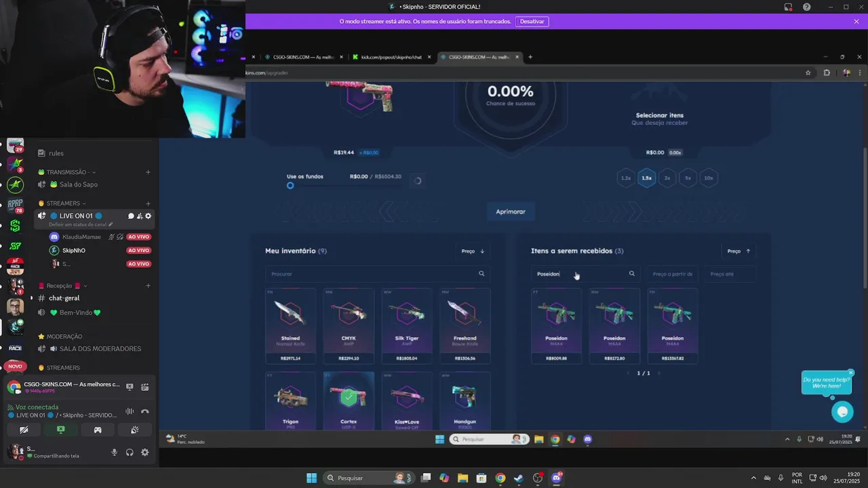Click the Poseidon search field
Image resolution: width=868 pixels, height=488 pixels.
tap(585, 274)
